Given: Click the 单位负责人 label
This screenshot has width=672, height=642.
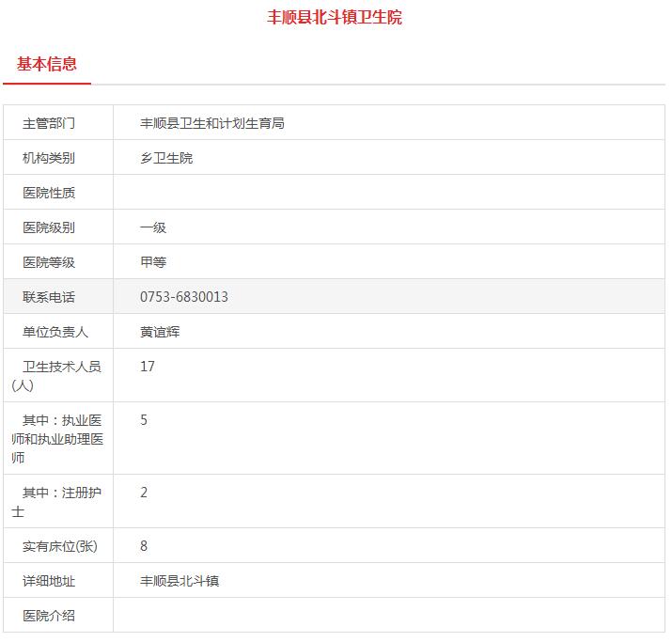Looking at the screenshot, I should (55, 332).
